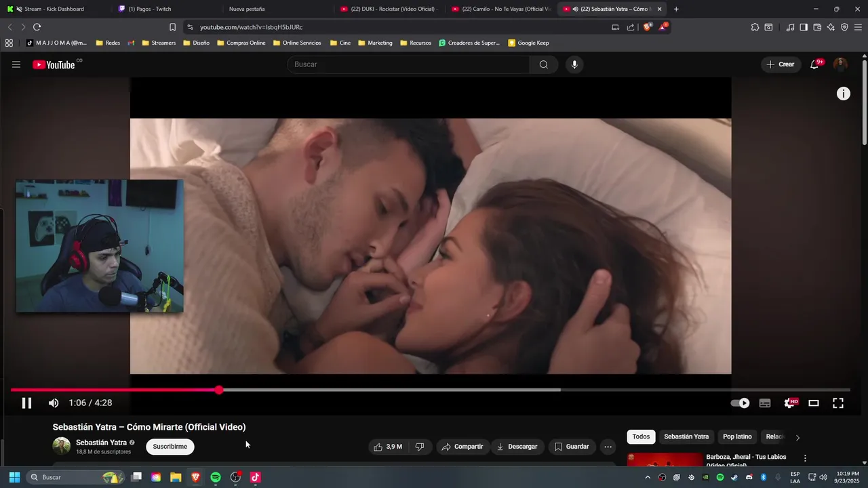Open the Google Keep bookmark

(528, 43)
